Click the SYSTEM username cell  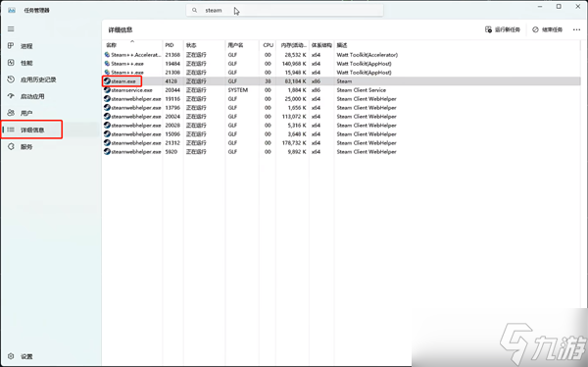pos(238,90)
